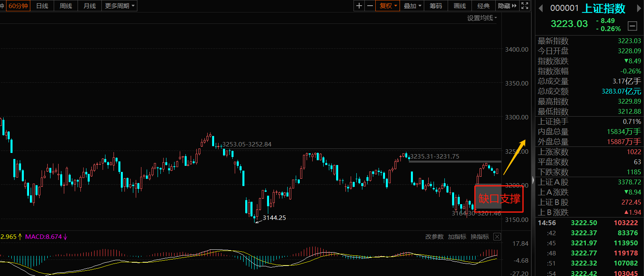Click the 上证指数 title
The image size is (644, 276).
point(604,8)
